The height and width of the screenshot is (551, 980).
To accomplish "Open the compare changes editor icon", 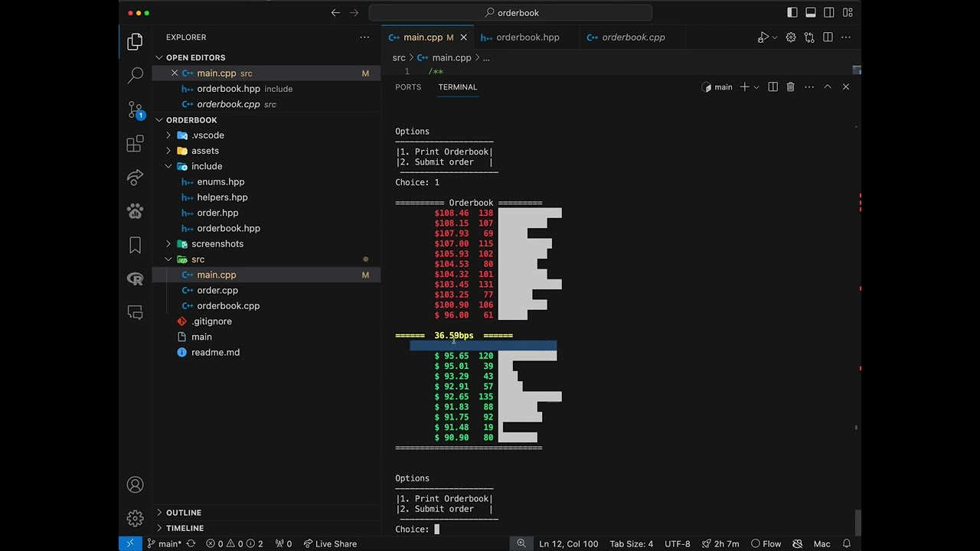I will click(809, 37).
